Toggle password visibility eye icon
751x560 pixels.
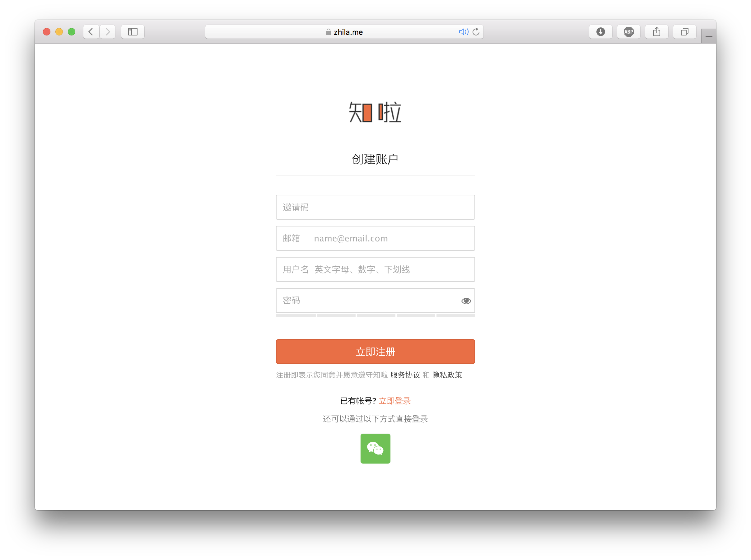pyautogui.click(x=466, y=301)
